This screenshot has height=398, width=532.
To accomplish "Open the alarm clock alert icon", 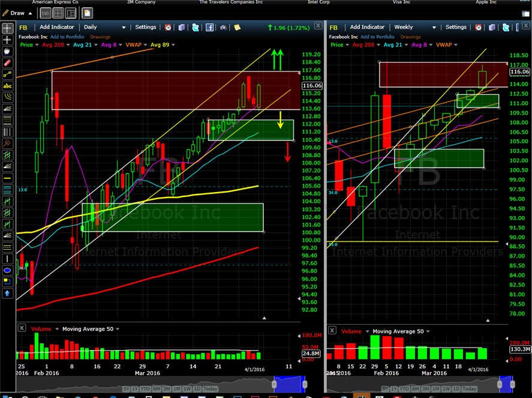I will click(168, 28).
